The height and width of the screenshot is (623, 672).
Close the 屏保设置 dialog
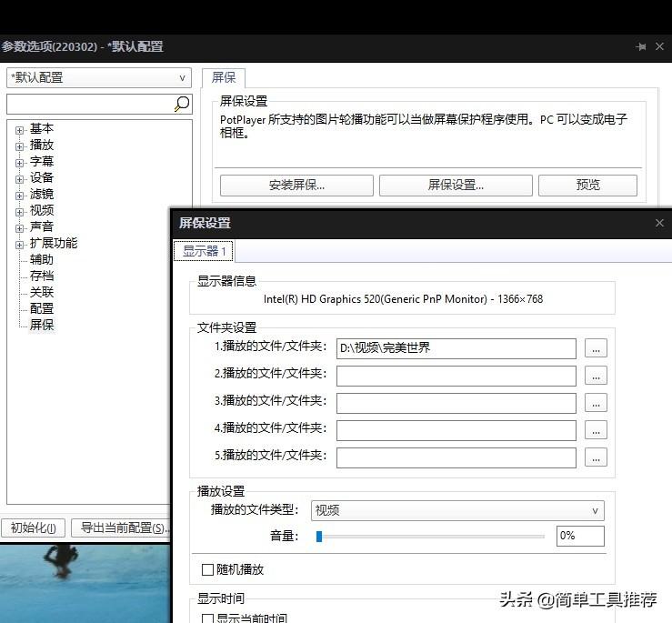(659, 223)
